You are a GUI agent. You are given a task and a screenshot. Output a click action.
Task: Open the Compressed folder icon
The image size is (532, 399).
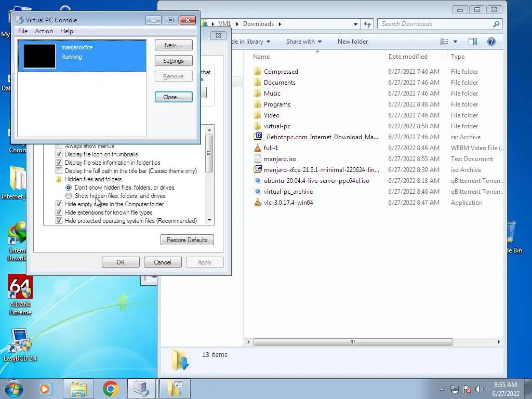[x=258, y=72]
